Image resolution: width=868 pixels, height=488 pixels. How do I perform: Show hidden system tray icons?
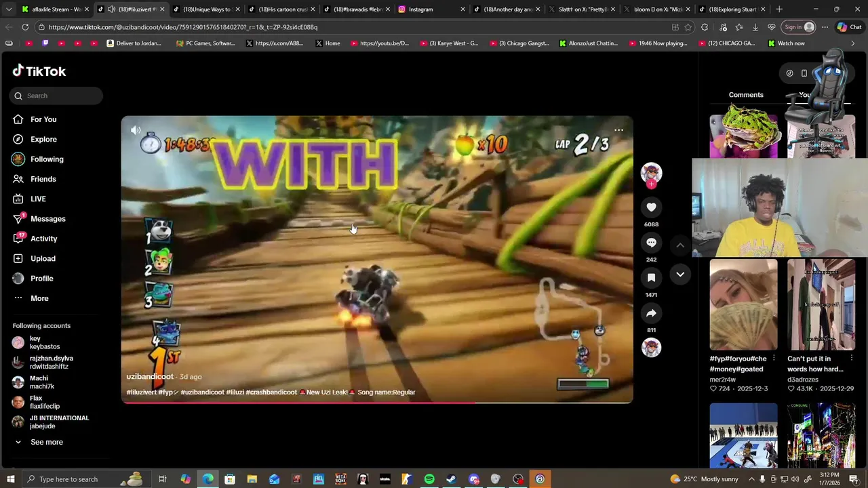(x=751, y=479)
